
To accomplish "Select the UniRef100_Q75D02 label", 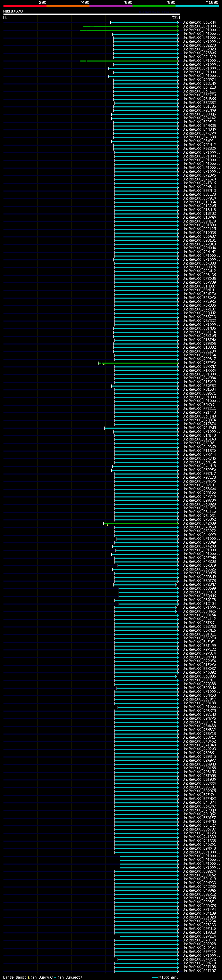I will pos(199,520).
